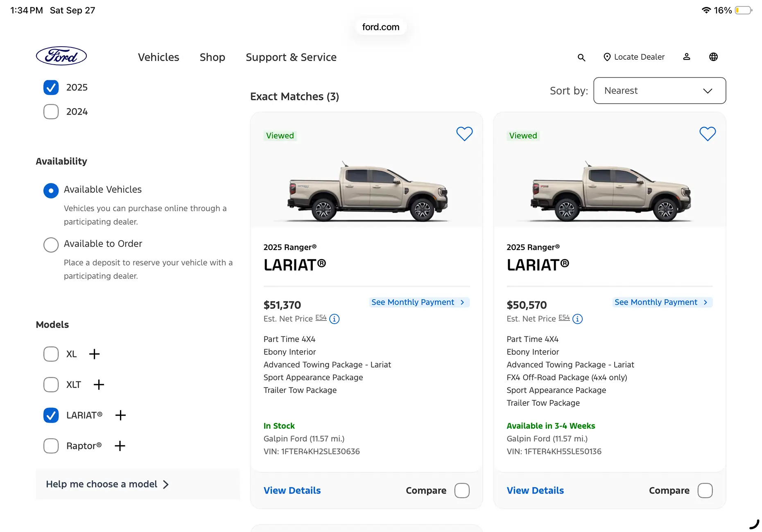Image resolution: width=762 pixels, height=532 pixels.
Task: Open price info icon for $51,370 LARIAT
Action: pyautogui.click(x=335, y=319)
